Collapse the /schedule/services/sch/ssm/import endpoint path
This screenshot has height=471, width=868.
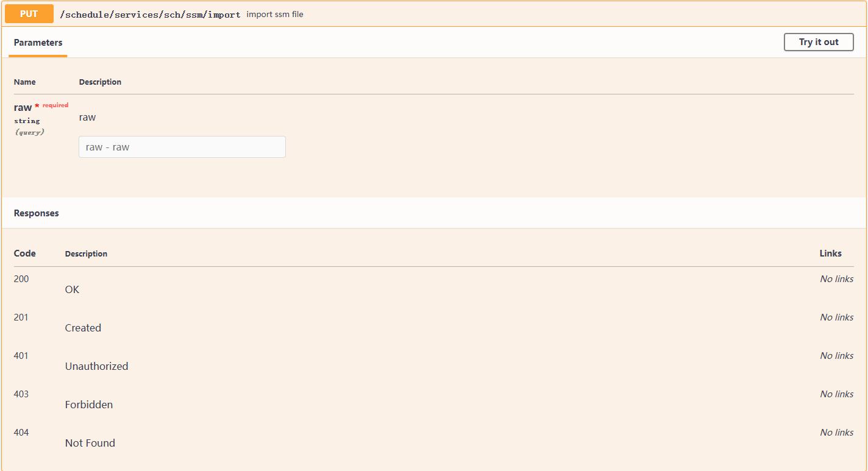coord(150,14)
